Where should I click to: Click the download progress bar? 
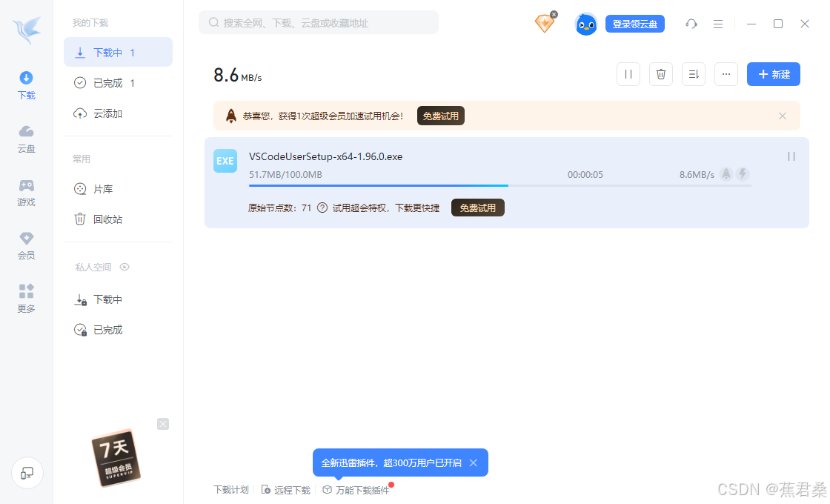coord(499,186)
